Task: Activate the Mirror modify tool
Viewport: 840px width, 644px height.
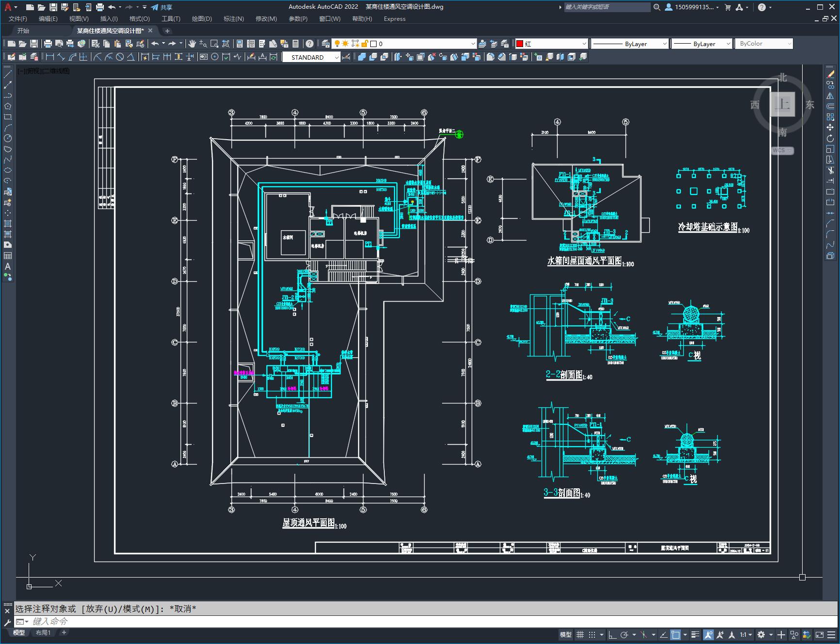Action: tap(830, 96)
